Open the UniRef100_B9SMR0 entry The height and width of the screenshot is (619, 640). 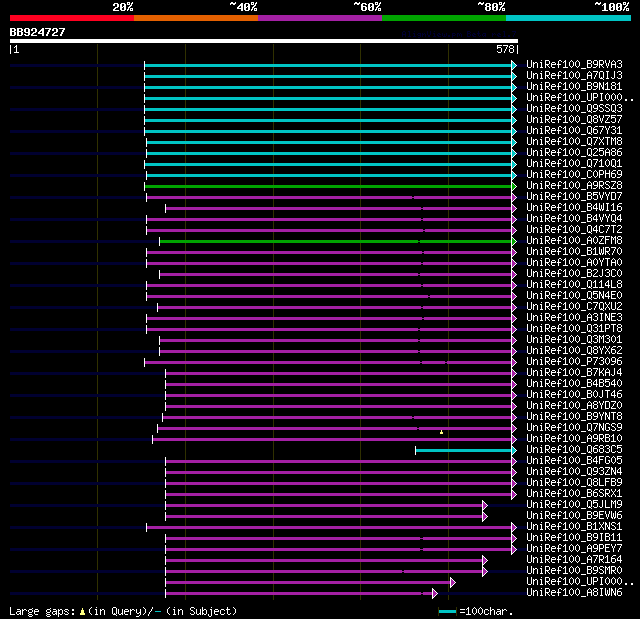tap(574, 571)
